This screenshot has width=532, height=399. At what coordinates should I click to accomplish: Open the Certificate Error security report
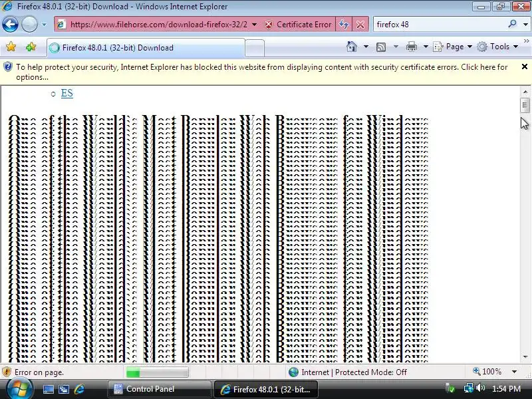tap(298, 25)
